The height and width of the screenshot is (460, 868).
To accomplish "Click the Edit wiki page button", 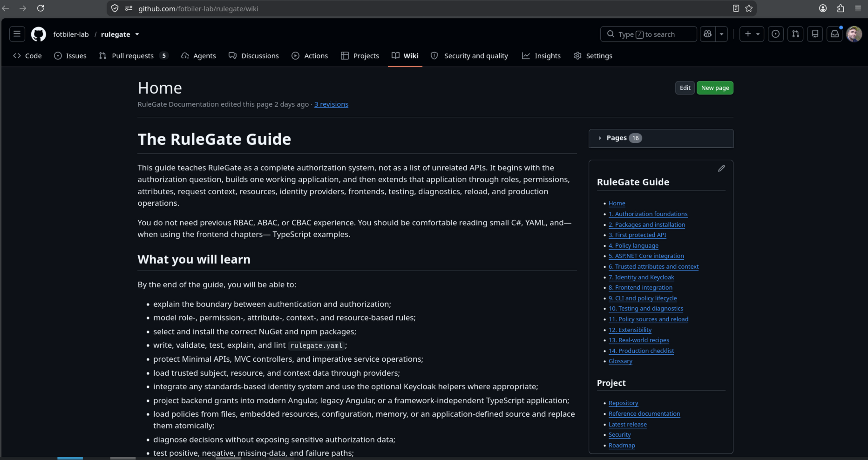I will [685, 88].
